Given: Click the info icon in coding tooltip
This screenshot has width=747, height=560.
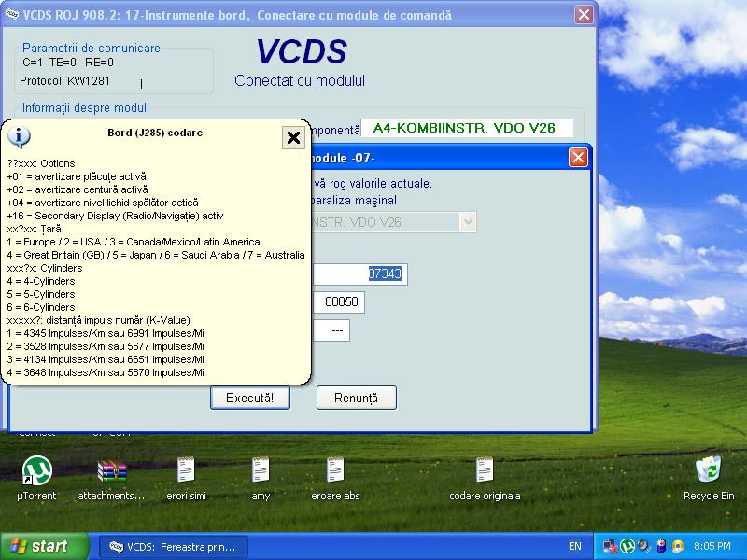Looking at the screenshot, I should 18,137.
